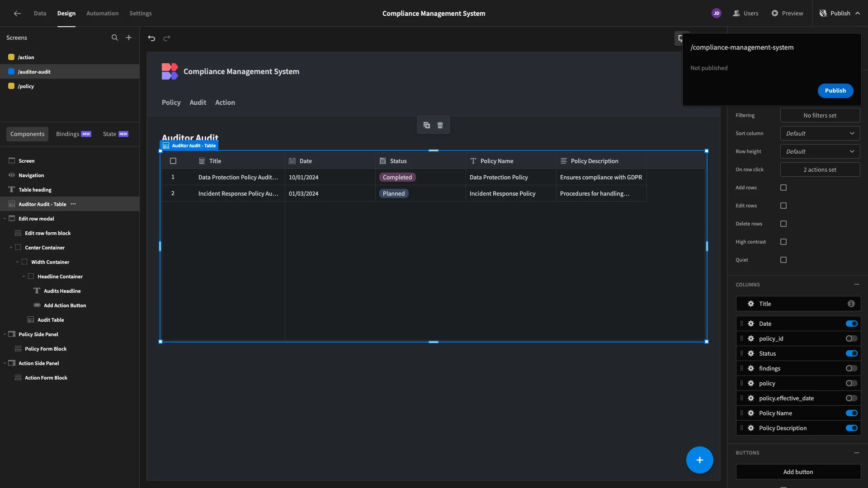Viewport: 868px width, 488px height.
Task: Switch to the Settings tab
Action: pos(141,14)
